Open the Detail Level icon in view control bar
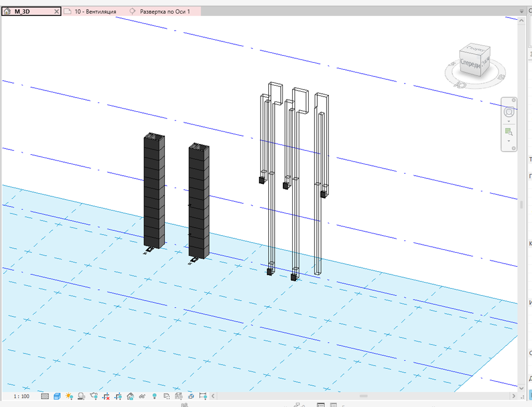532x407 pixels. pyautogui.click(x=45, y=396)
